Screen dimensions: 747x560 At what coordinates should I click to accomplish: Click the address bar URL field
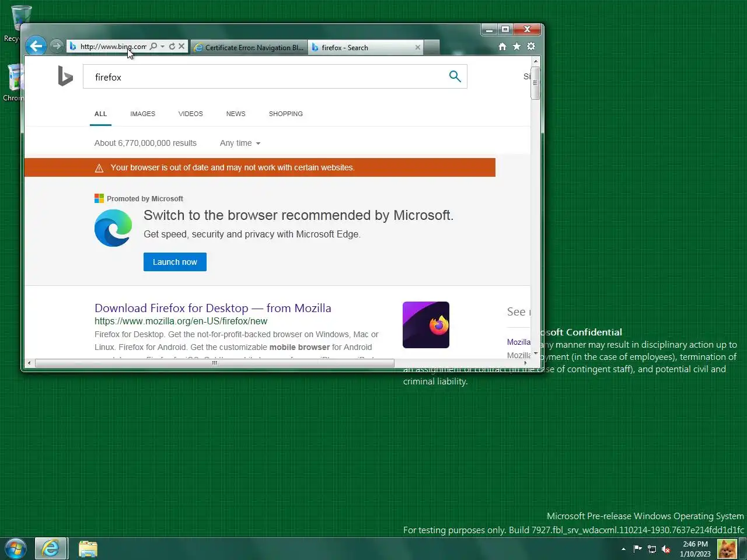pos(113,47)
